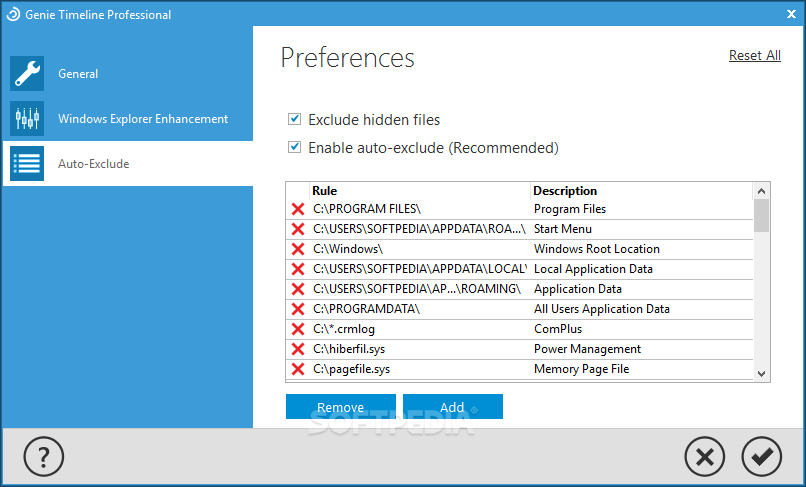Viewport: 806px width, 487px height.
Task: Select the C:\Windows\ rule row
Action: tap(519, 249)
